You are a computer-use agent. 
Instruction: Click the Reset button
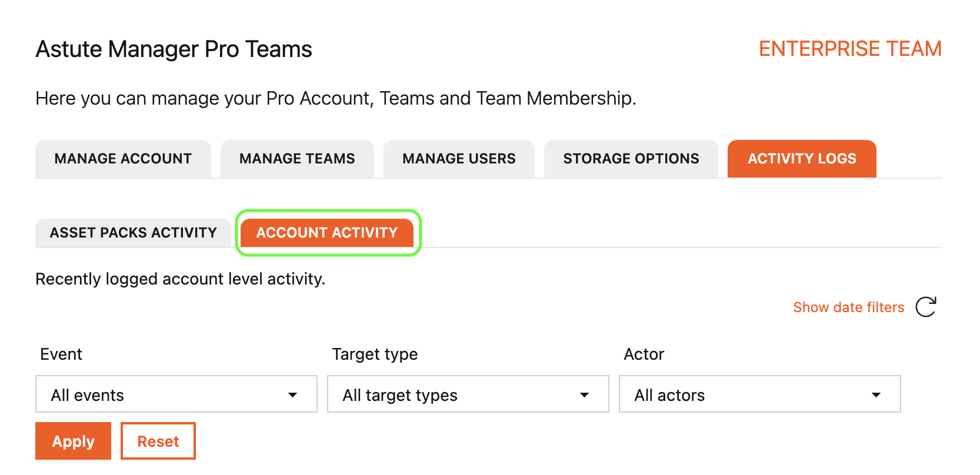[x=158, y=441]
